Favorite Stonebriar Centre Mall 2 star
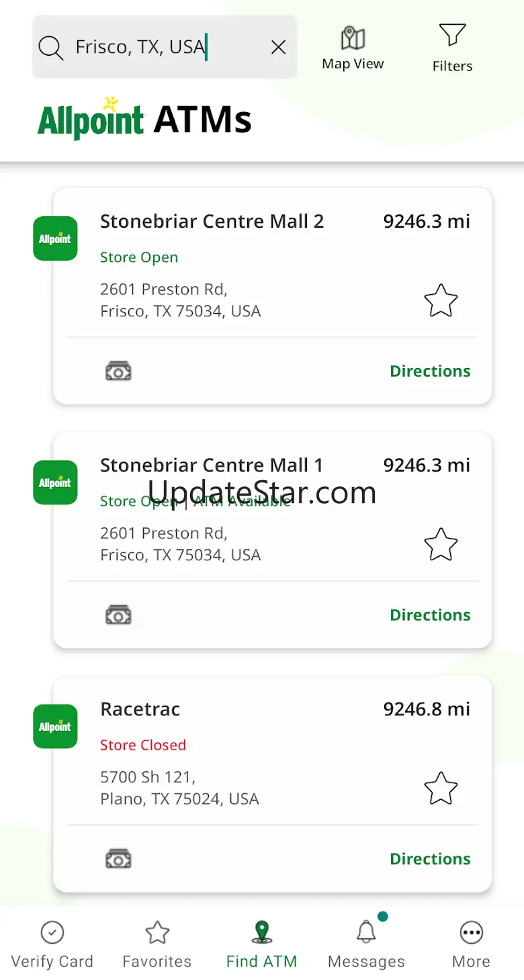 coord(441,300)
